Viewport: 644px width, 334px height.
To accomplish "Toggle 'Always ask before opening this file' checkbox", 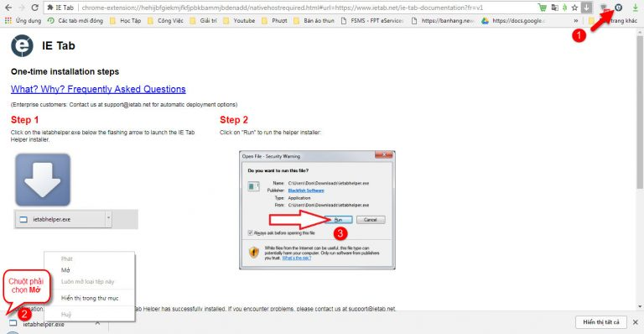I will [x=250, y=233].
